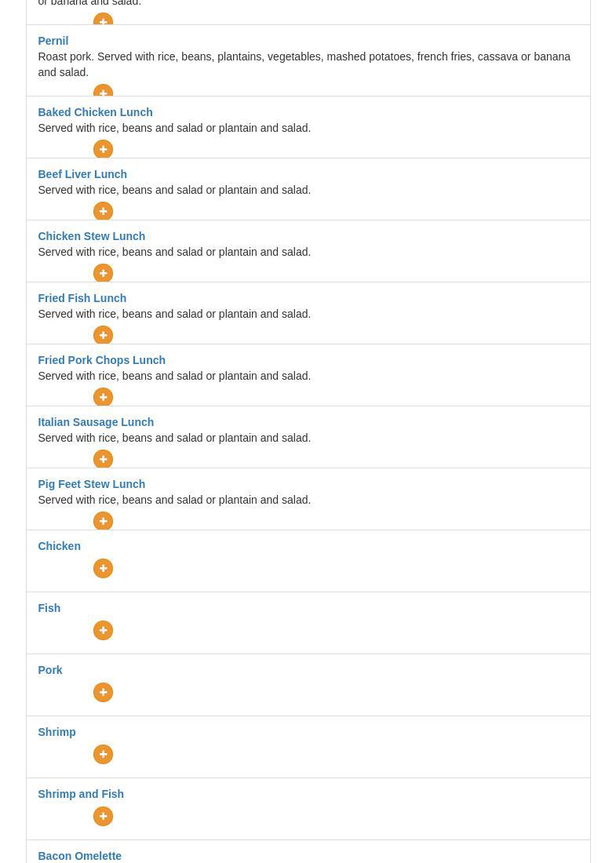616x863 pixels.
Task: Expand the Chicken item with plus icon
Action: click(103, 568)
